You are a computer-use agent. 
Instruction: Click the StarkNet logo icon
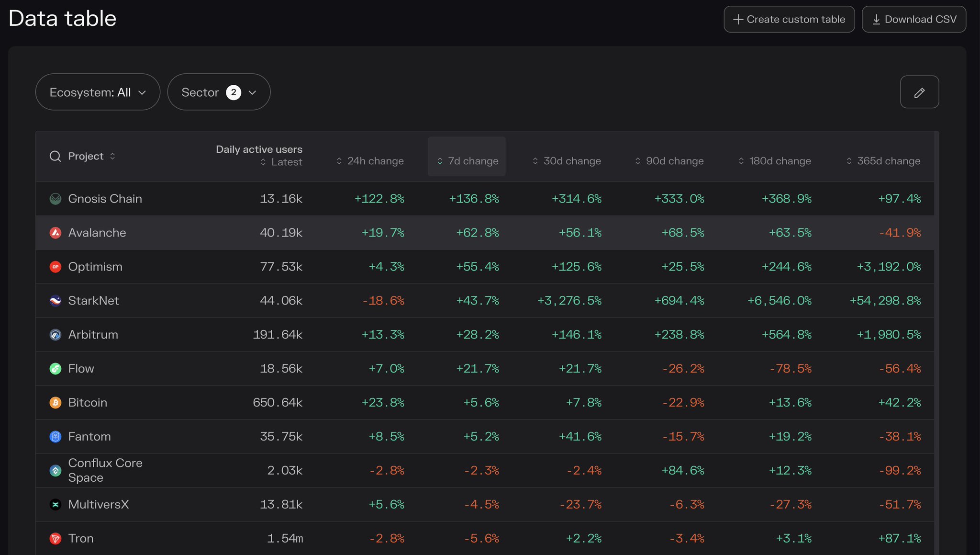click(55, 301)
